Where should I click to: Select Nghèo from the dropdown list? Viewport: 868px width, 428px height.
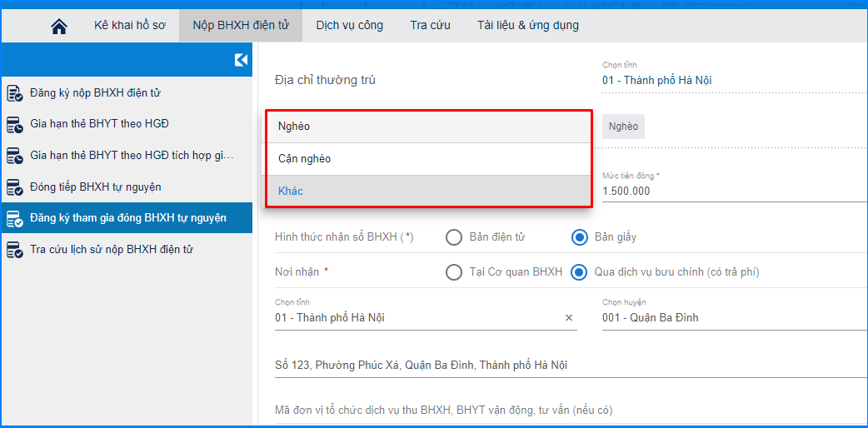(x=428, y=127)
